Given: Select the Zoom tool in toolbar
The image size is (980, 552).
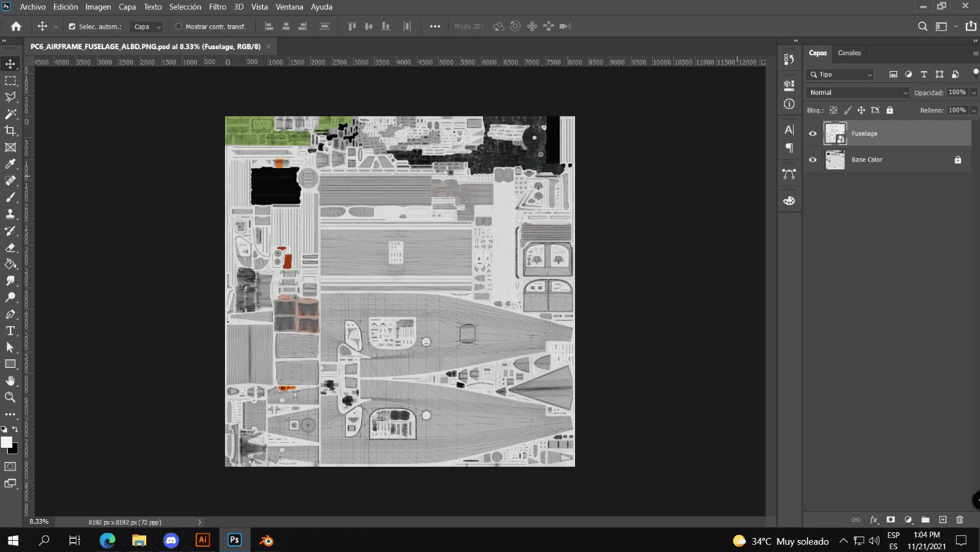Looking at the screenshot, I should (11, 397).
